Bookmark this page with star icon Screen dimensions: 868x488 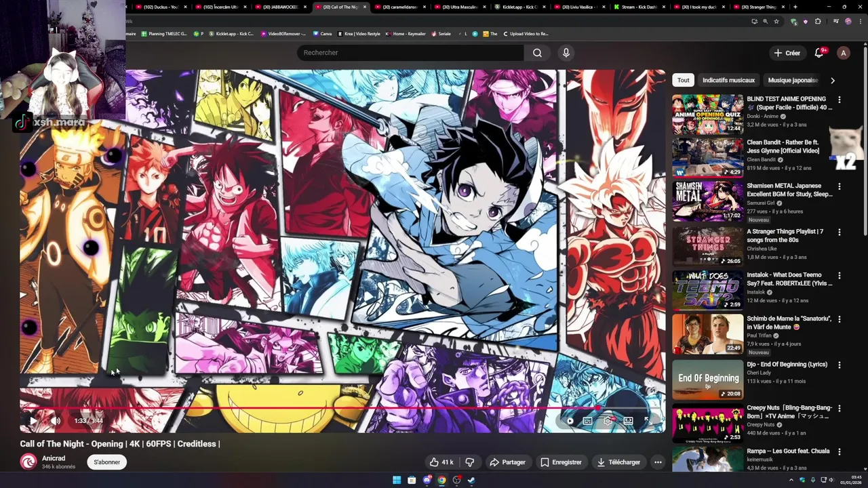point(776,21)
